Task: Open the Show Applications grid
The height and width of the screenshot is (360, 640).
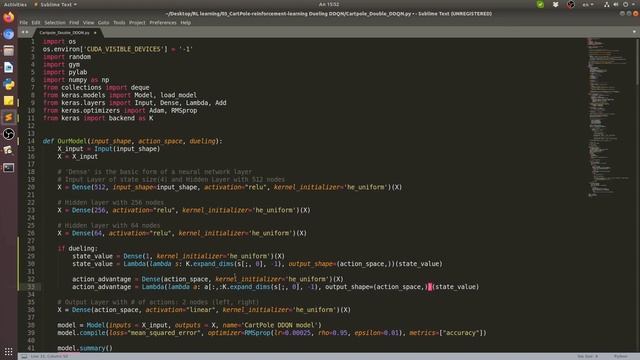Action: pyautogui.click(x=9, y=351)
